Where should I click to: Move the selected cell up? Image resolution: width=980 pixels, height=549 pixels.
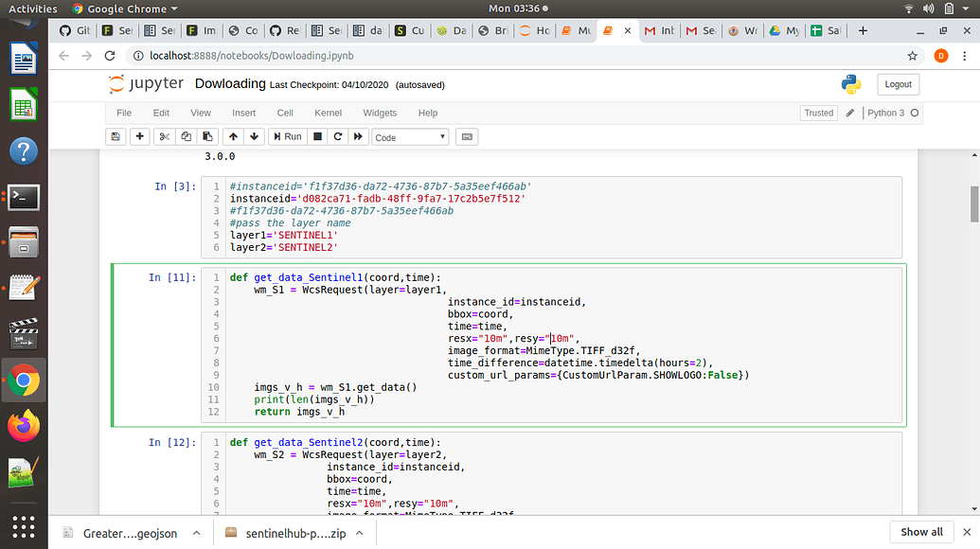coord(233,137)
